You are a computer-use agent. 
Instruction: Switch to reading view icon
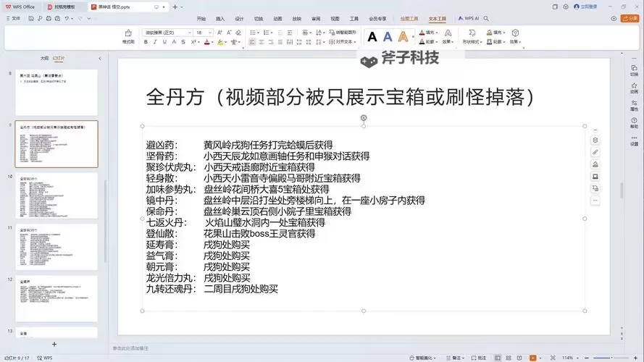(x=519, y=358)
